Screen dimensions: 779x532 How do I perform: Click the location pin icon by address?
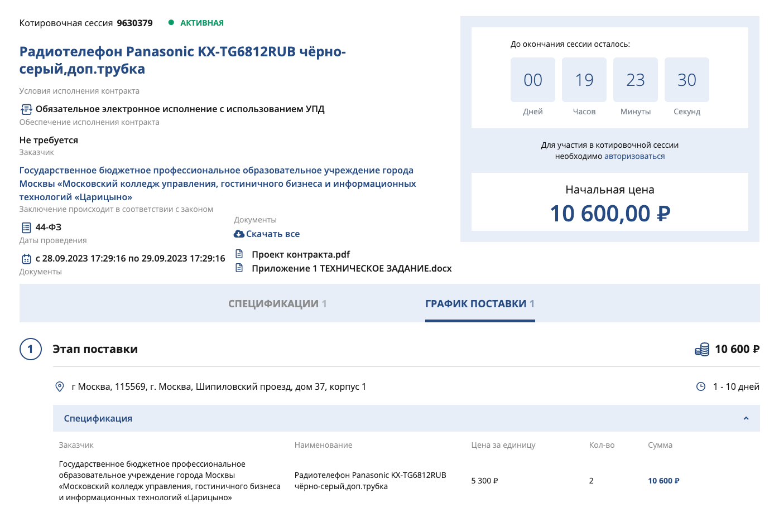[60, 386]
